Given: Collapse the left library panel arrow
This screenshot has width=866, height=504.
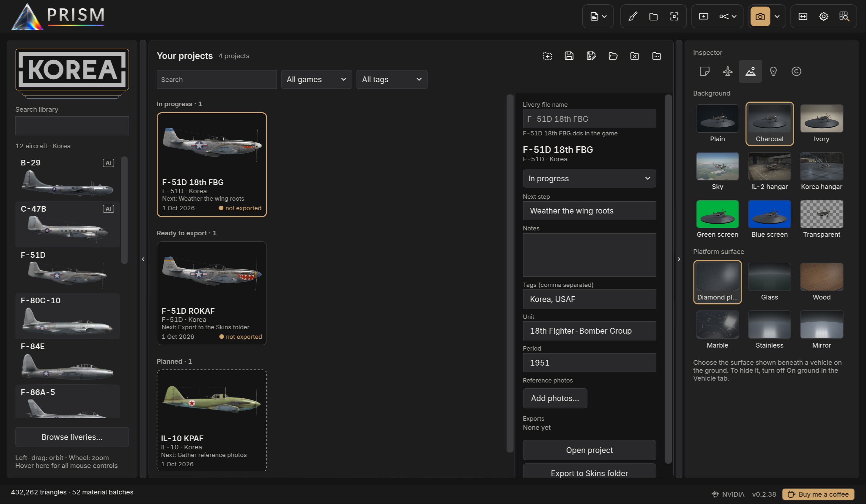Looking at the screenshot, I should [143, 259].
